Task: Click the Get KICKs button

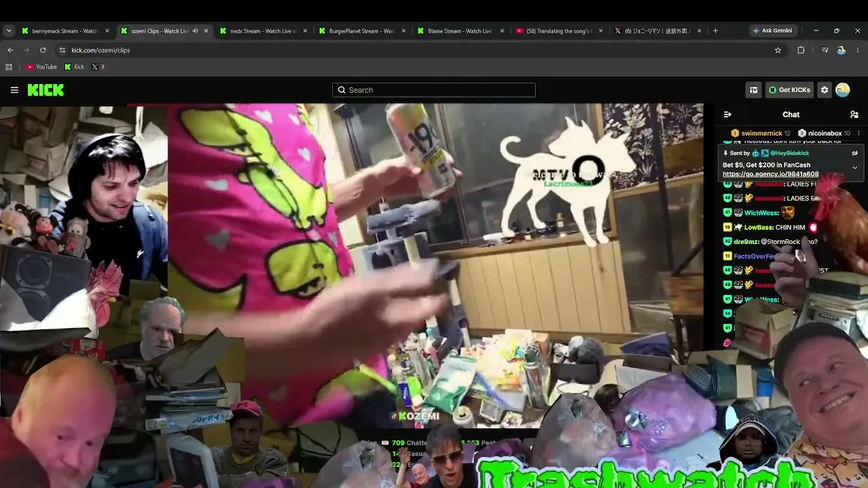Action: click(x=789, y=89)
